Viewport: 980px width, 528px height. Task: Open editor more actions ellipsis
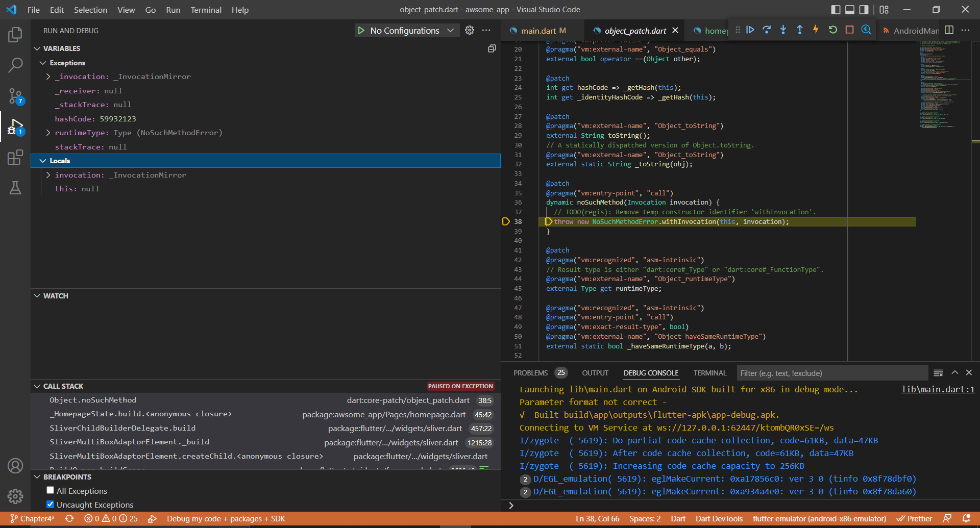(965, 30)
